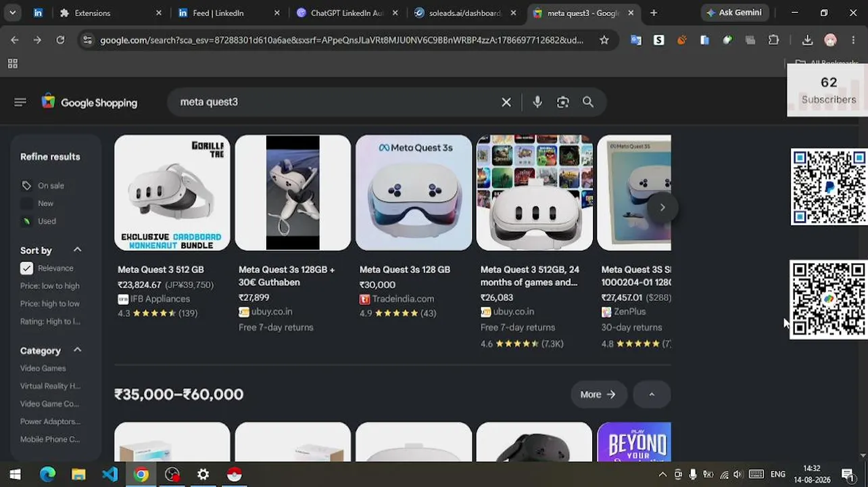Select Price: low to high sorting
The image size is (868, 487).
(x=49, y=286)
